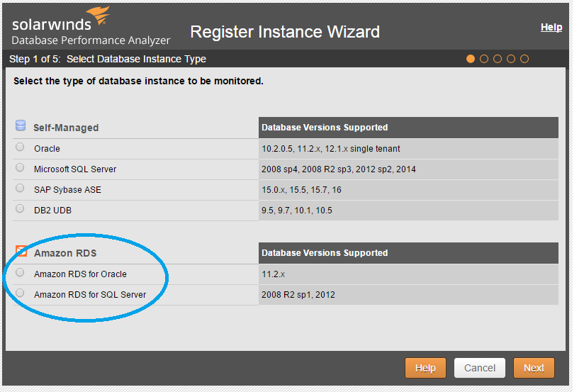Image resolution: width=584 pixels, height=392 pixels.
Task: Click the 'SAP Sybase ASE' label
Action: click(67, 190)
